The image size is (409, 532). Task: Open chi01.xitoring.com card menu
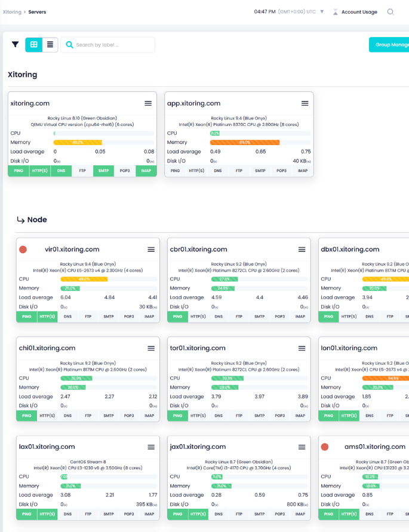151,348
